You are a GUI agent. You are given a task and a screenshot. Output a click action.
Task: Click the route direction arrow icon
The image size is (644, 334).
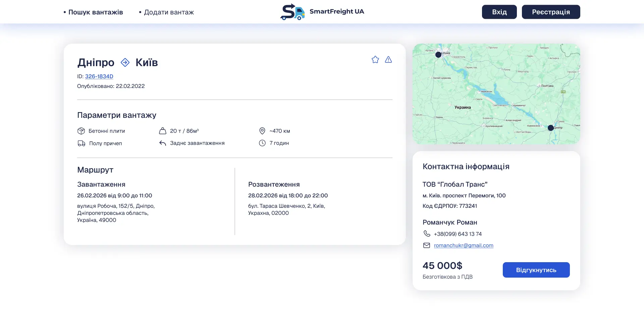tap(124, 62)
